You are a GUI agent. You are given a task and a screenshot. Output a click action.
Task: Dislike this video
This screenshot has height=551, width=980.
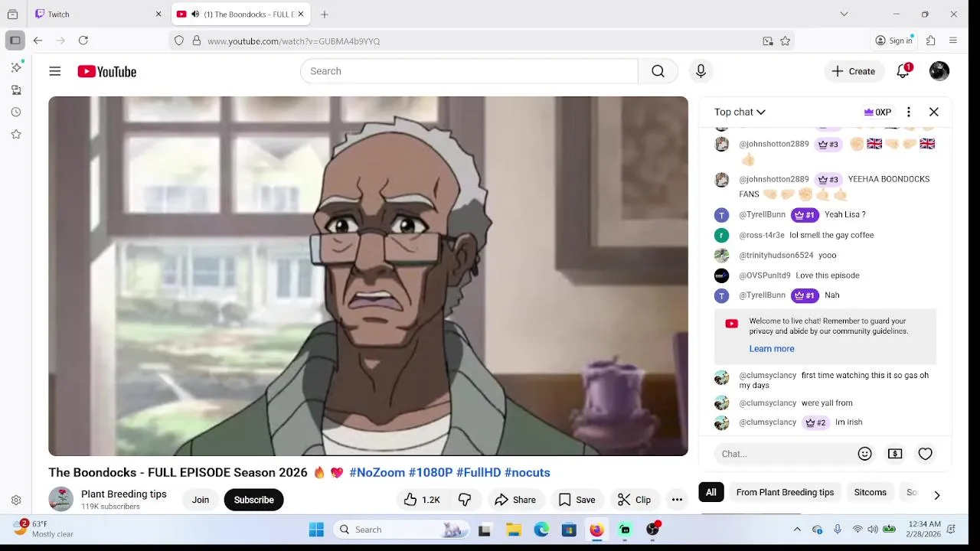(x=465, y=500)
